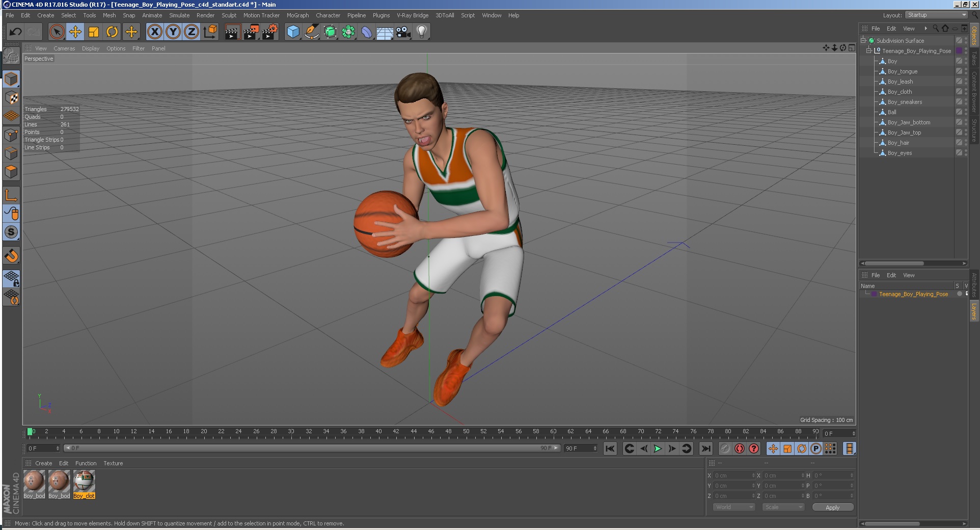Add a Camera object
Image resolution: width=980 pixels, height=530 pixels.
click(x=403, y=32)
